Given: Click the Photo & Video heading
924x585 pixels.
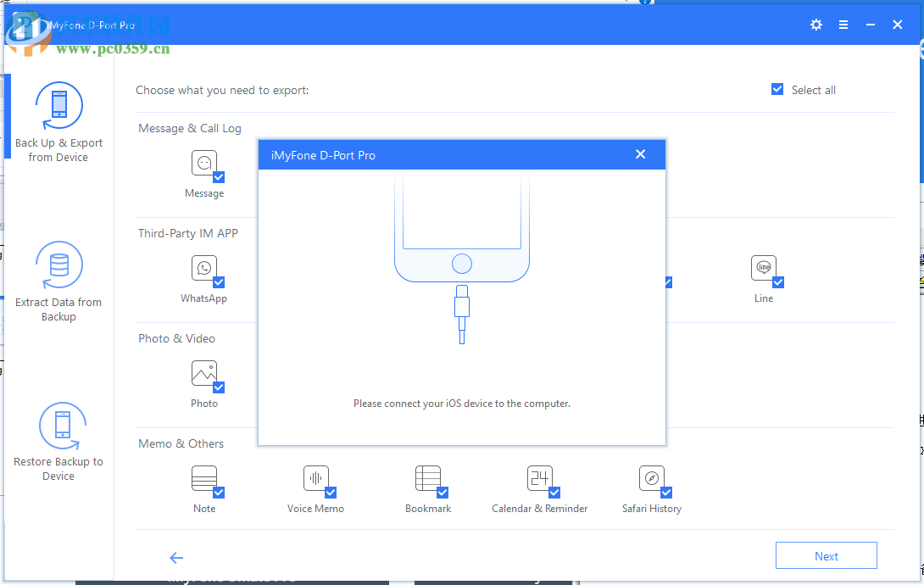Looking at the screenshot, I should (177, 339).
